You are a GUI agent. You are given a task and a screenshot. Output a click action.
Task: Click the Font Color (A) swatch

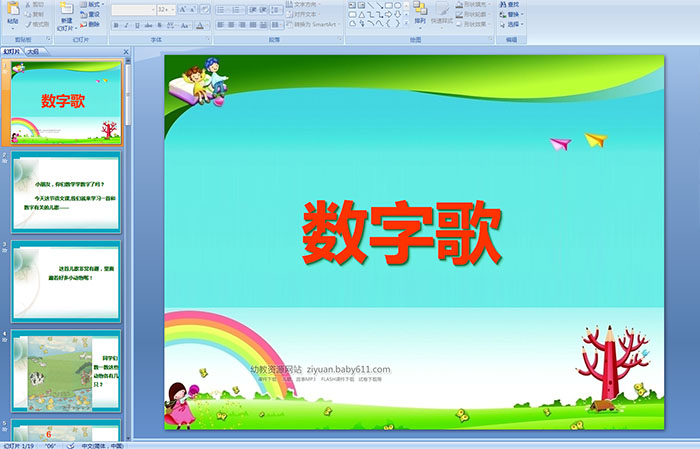click(x=200, y=25)
